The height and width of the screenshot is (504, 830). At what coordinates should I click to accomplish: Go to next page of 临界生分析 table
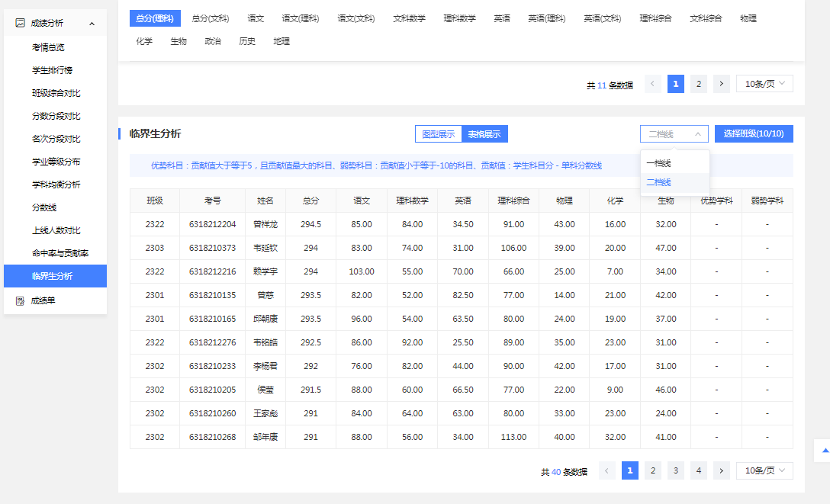click(722, 470)
